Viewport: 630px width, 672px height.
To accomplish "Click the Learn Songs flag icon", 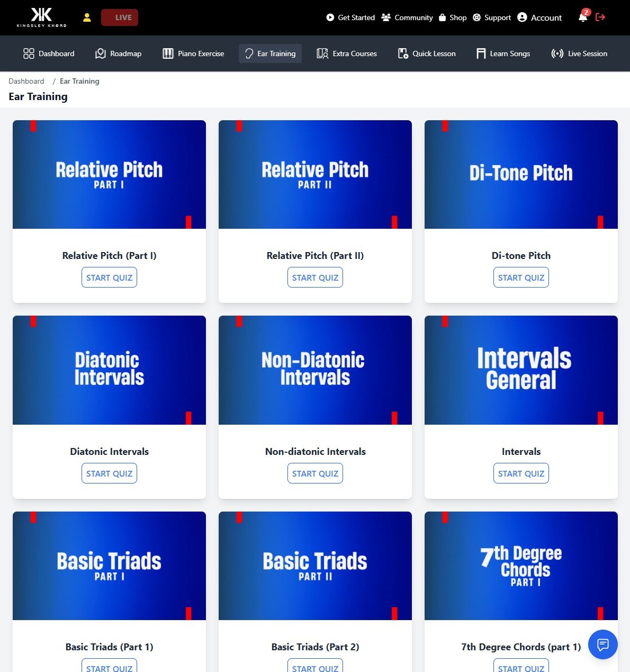I will (x=481, y=53).
